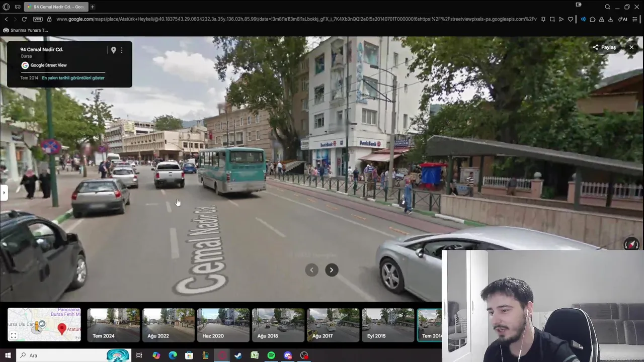Click the Paylaş share button
Image resolution: width=644 pixels, height=362 pixels.
[604, 47]
